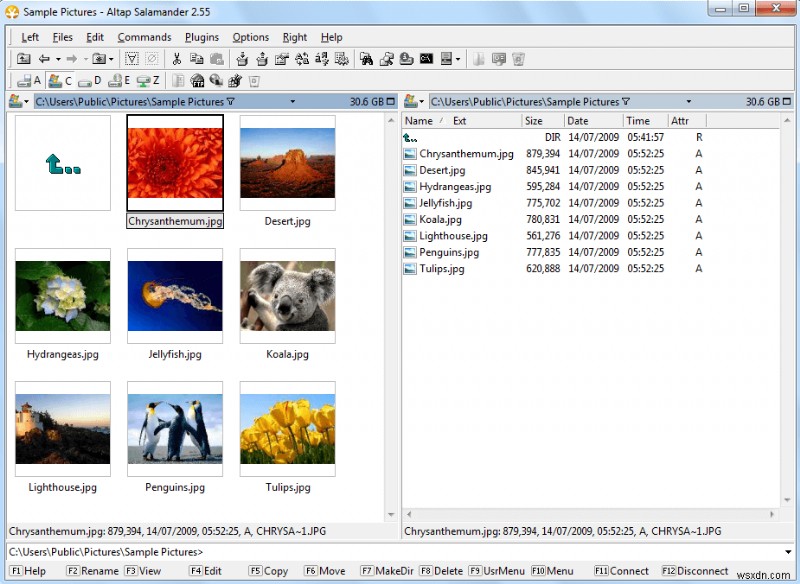Viewport: 800px width, 584px height.
Task: Open the filter settings
Action: point(131,58)
